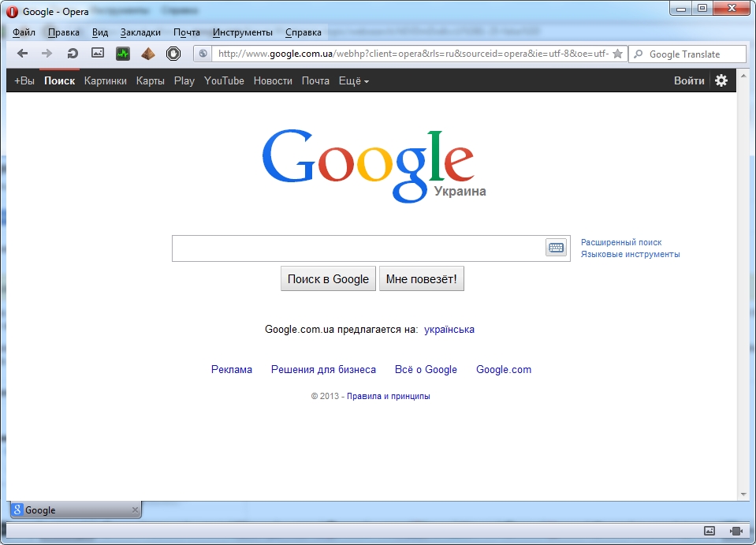Image resolution: width=756 pixels, height=545 pixels.
Task: Click the pyramid icon in the toolbar
Action: pyautogui.click(x=148, y=54)
